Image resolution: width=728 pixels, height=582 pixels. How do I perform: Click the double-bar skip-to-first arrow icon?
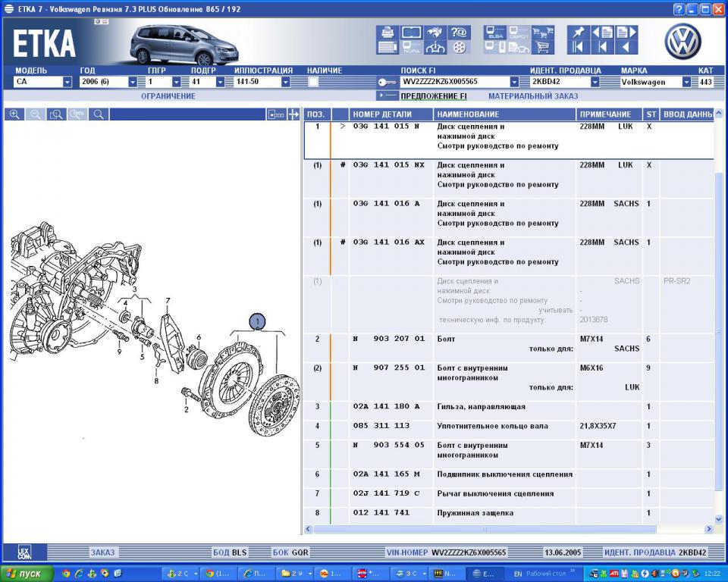coord(578,47)
